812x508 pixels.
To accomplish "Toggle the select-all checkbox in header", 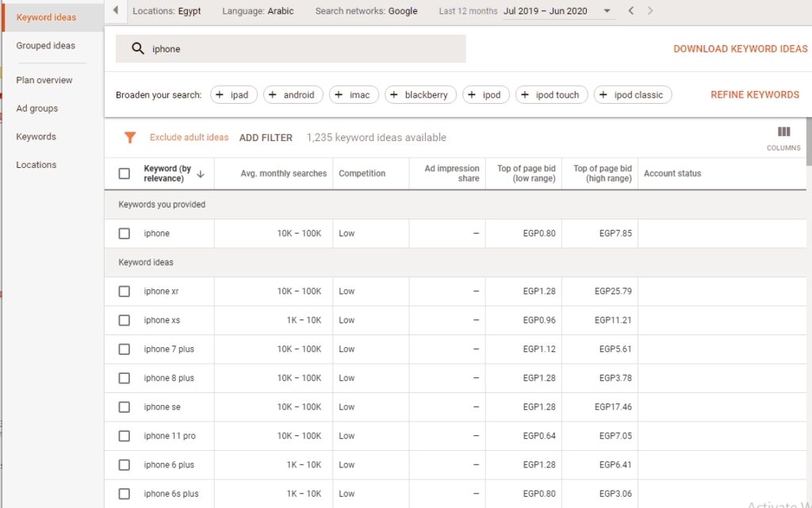I will (124, 174).
